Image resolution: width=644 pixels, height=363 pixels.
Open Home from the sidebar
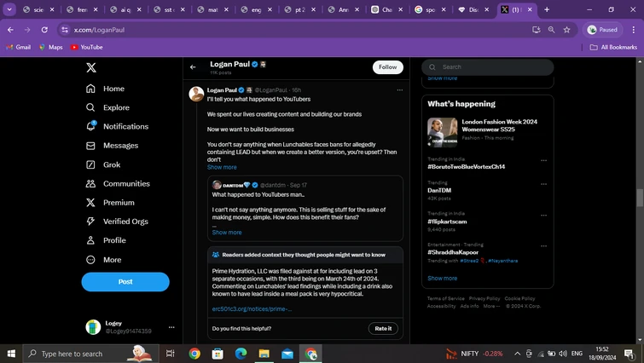(x=105, y=89)
